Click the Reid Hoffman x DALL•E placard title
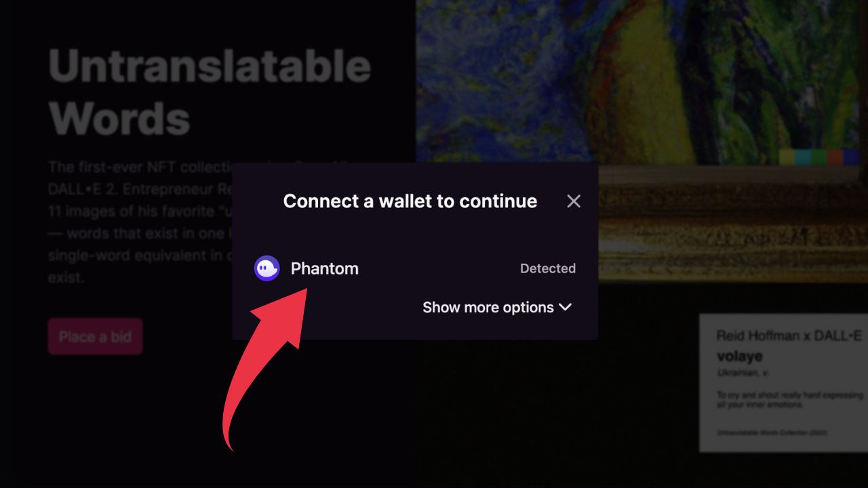Image resolution: width=868 pixels, height=488 pixels. click(789, 335)
